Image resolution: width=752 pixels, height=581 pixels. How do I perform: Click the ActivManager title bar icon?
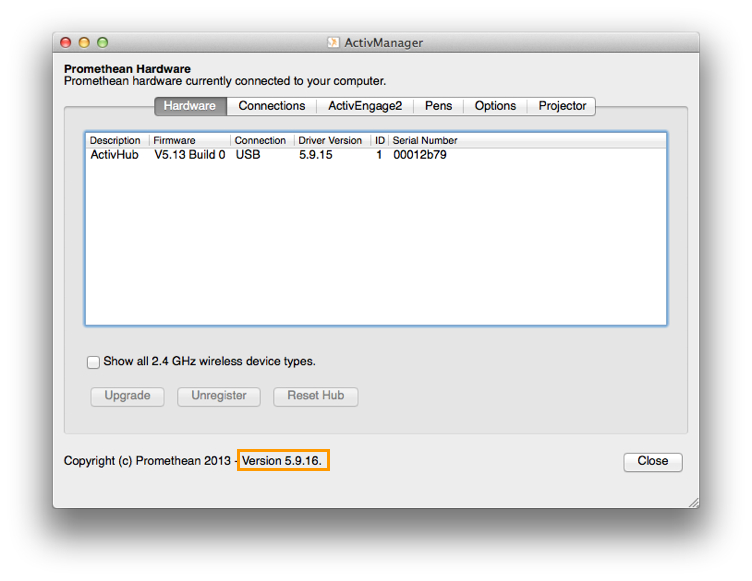334,43
